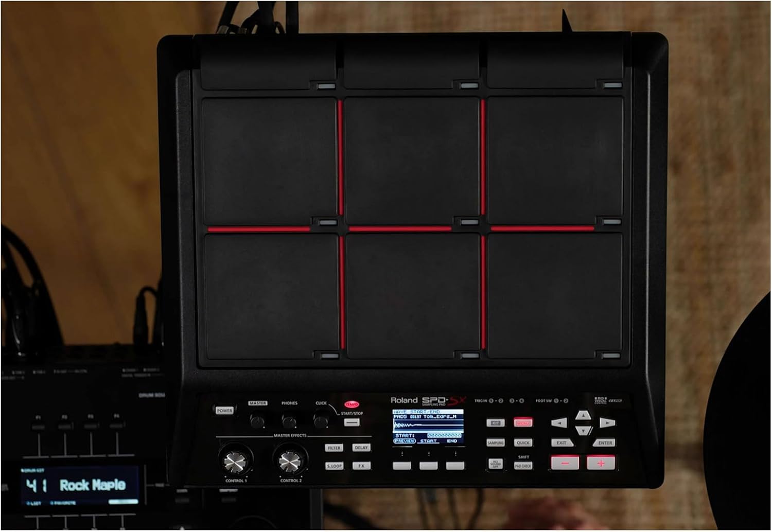This screenshot has width=772, height=532.
Task: Toggle the TEMPO START/STOP click
Action: 352,422
